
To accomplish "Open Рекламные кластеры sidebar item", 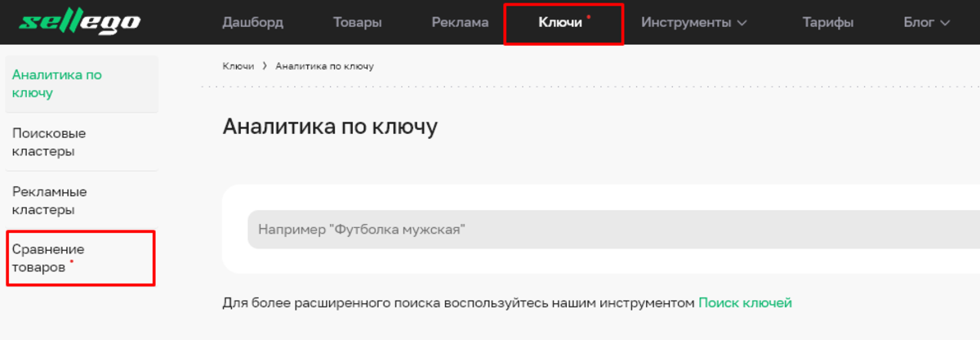I will point(82,201).
